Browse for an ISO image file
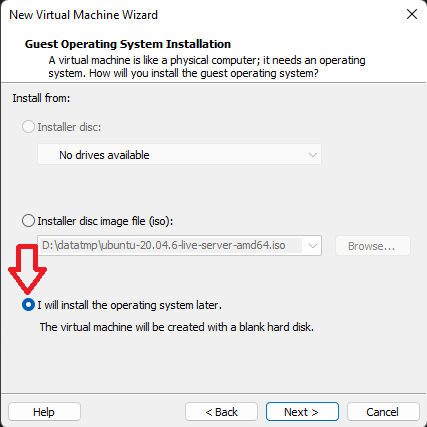This screenshot has height=427, width=427. click(x=373, y=246)
